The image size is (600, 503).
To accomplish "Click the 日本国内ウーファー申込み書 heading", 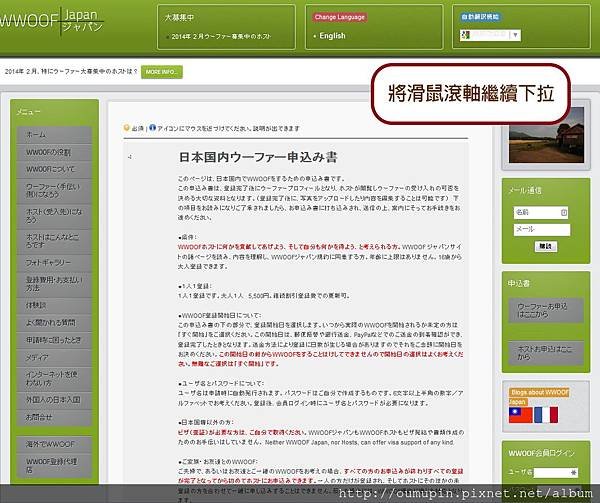I will (x=258, y=157).
